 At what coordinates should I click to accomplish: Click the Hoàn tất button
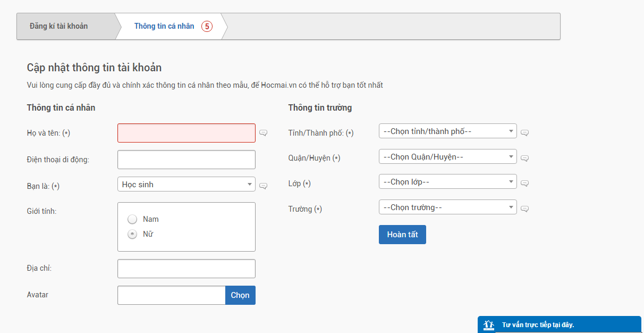pyautogui.click(x=402, y=235)
